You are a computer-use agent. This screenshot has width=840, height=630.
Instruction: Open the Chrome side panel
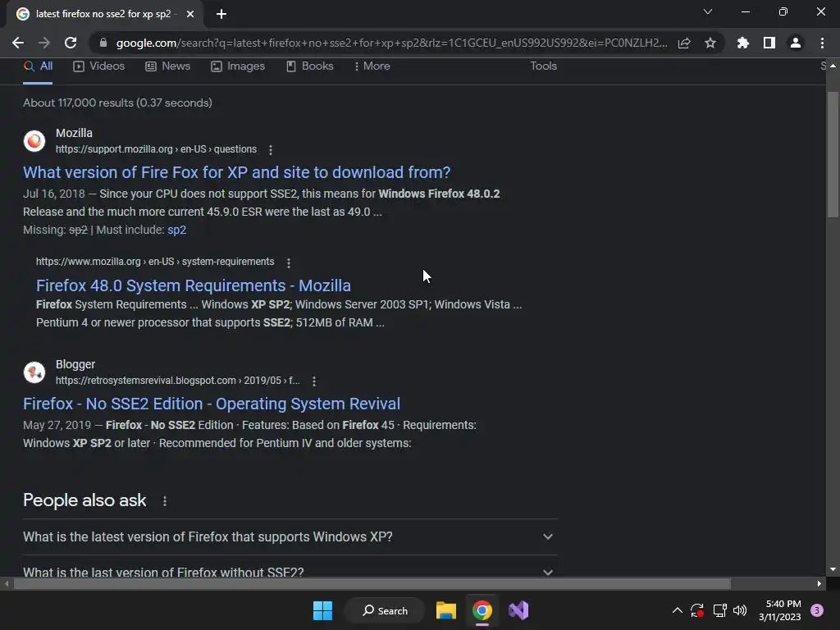click(x=769, y=43)
